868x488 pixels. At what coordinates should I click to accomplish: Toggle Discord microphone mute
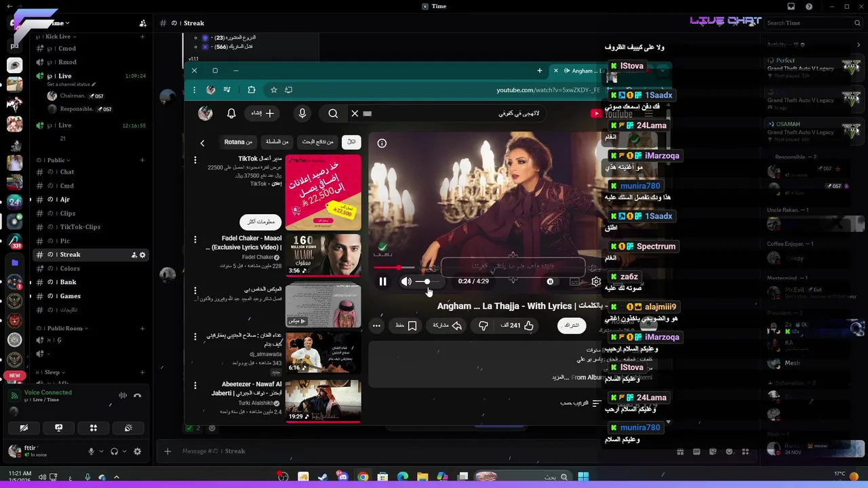[x=91, y=451]
